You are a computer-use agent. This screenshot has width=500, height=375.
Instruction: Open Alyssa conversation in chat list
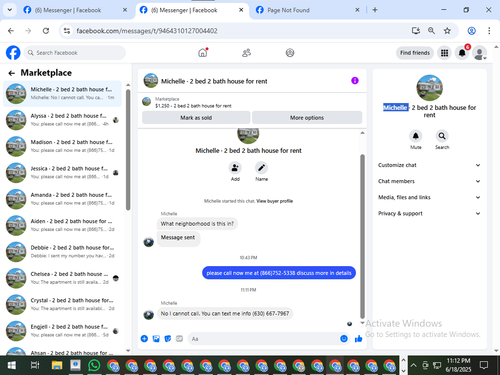point(62,120)
